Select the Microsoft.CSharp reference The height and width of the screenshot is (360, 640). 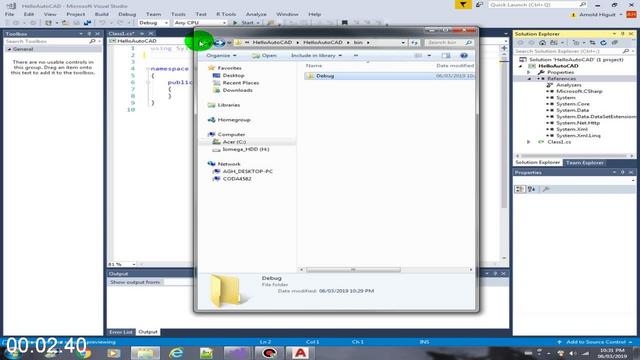tap(579, 91)
